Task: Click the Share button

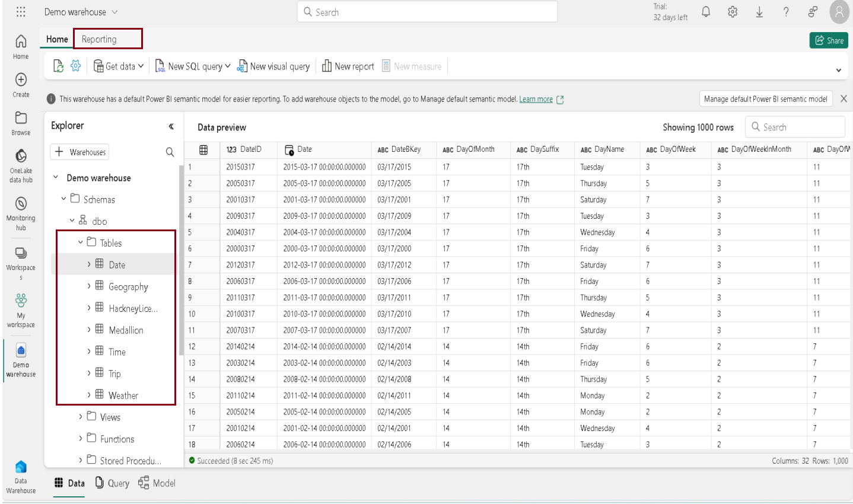Action: tap(829, 40)
